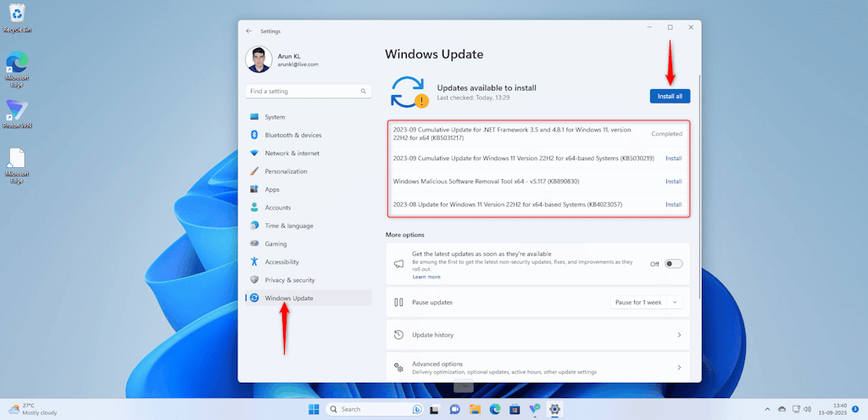Viewport: 868px width, 420px height.
Task: Open Proton VPN from taskbar
Action: pyautogui.click(x=535, y=410)
